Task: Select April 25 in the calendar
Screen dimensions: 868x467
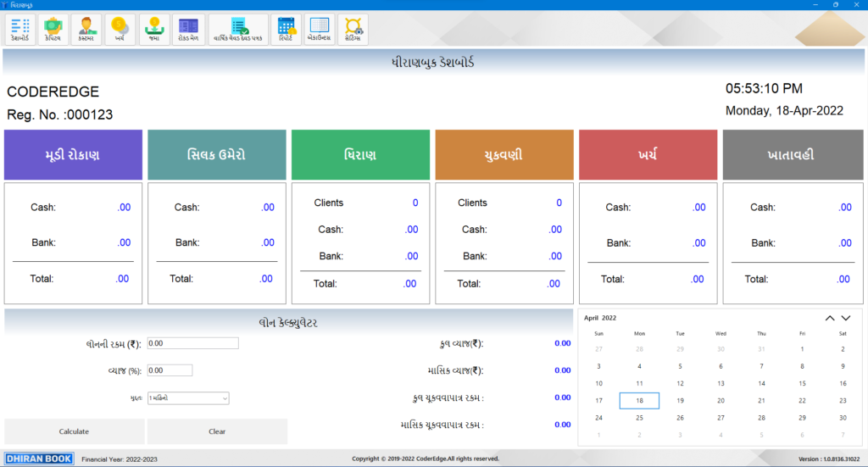Action: (x=639, y=418)
